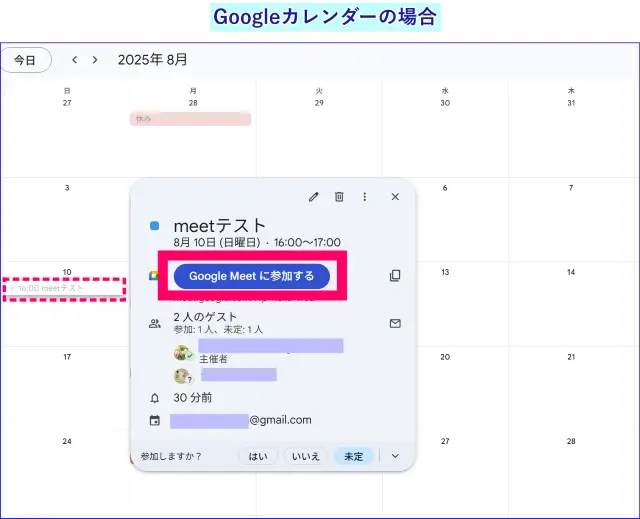Select date 3 in the calendar
This screenshot has width=640, height=519.
pyautogui.click(x=67, y=188)
